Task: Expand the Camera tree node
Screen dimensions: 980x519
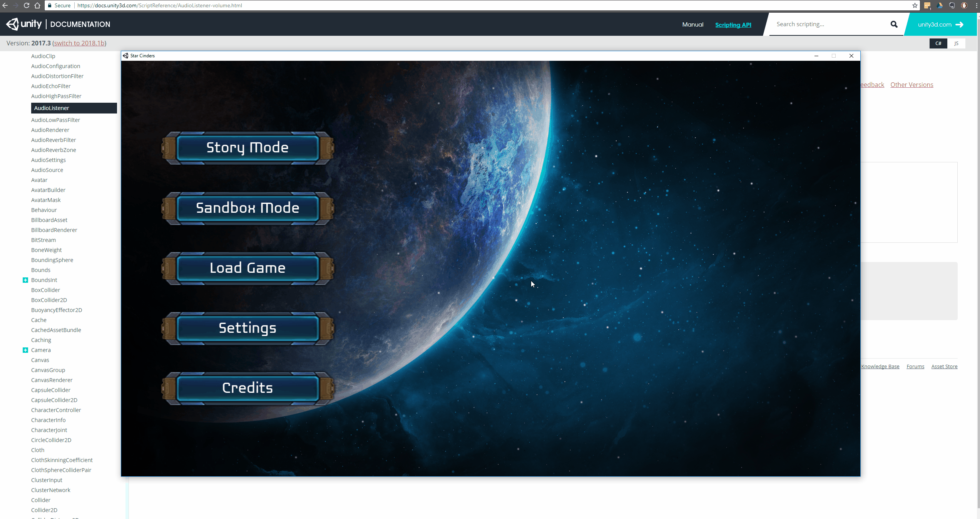Action: 25,350
